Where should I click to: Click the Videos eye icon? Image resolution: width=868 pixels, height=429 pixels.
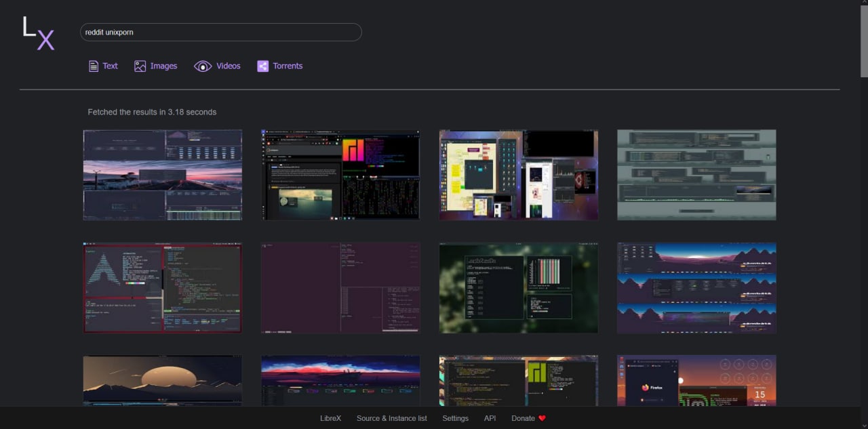203,66
